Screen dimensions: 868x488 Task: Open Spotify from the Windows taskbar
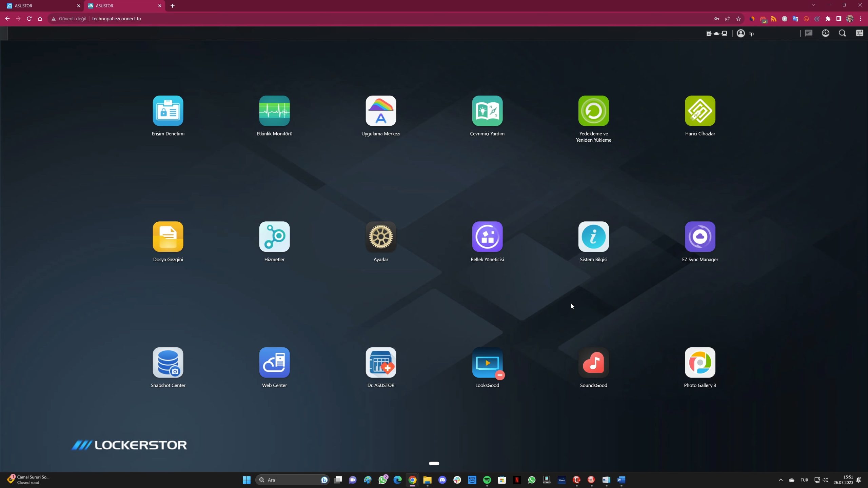487,480
